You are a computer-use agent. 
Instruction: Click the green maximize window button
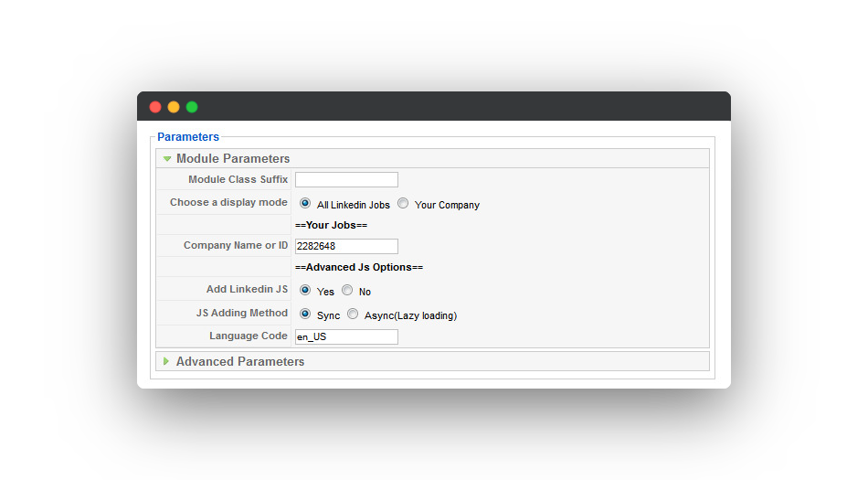coord(192,107)
